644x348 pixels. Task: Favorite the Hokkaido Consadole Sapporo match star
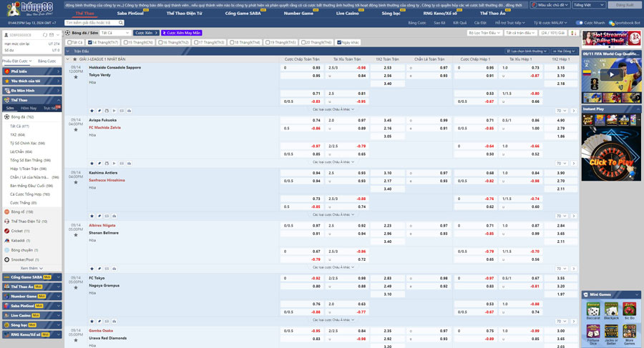pos(76,77)
